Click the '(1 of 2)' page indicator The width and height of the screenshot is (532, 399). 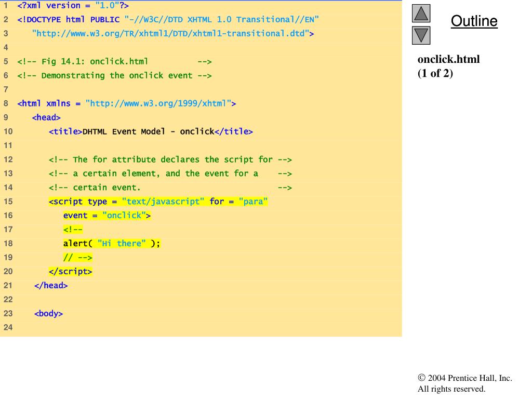tap(435, 73)
